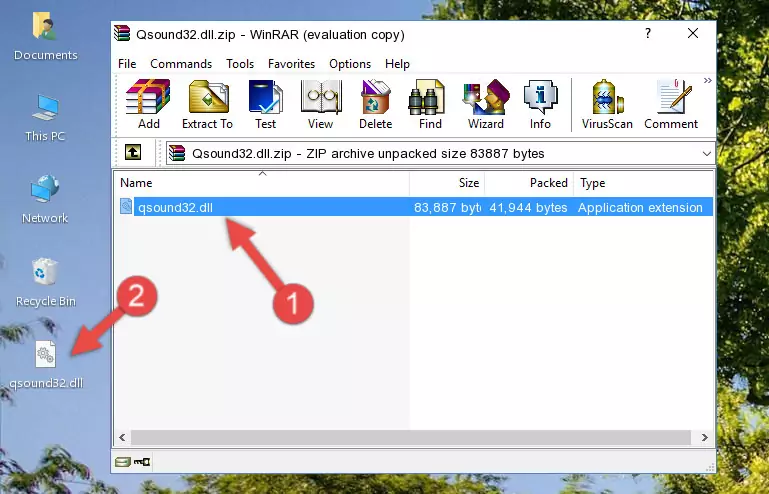Expand the toolbar overflow chevron
Image resolution: width=769 pixels, height=494 pixels.
(x=707, y=80)
